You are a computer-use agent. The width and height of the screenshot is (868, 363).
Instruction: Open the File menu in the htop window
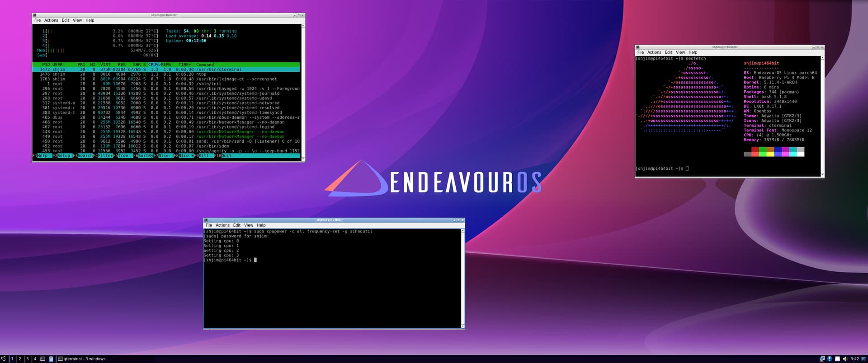coord(38,20)
